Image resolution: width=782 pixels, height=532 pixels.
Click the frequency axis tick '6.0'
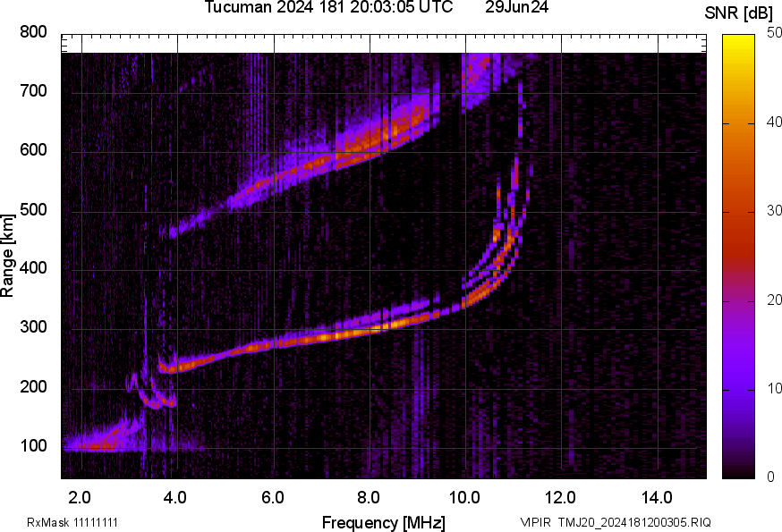point(272,498)
